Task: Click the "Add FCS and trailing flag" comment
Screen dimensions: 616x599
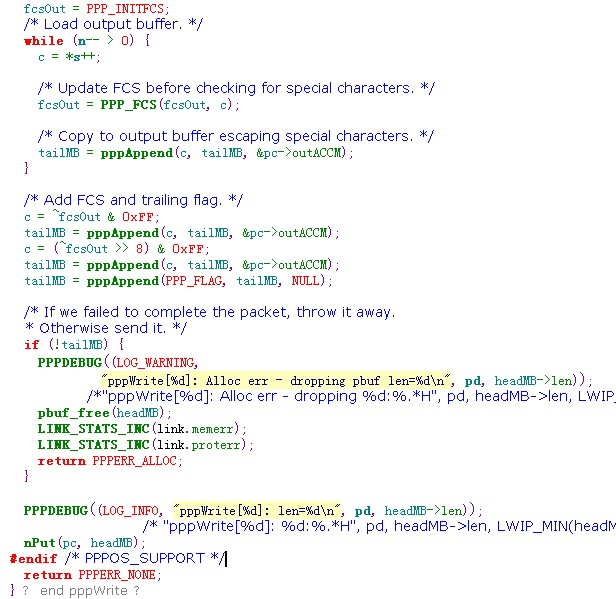Action: [x=134, y=200]
